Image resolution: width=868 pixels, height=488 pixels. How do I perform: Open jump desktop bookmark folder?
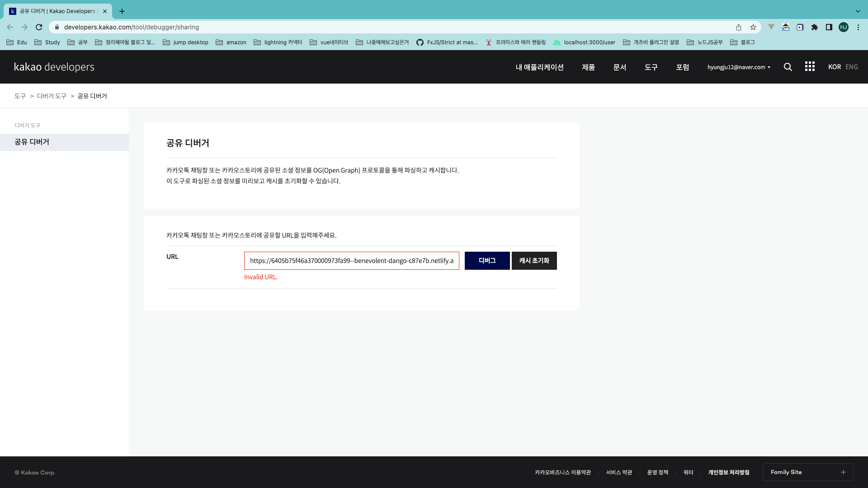185,42
